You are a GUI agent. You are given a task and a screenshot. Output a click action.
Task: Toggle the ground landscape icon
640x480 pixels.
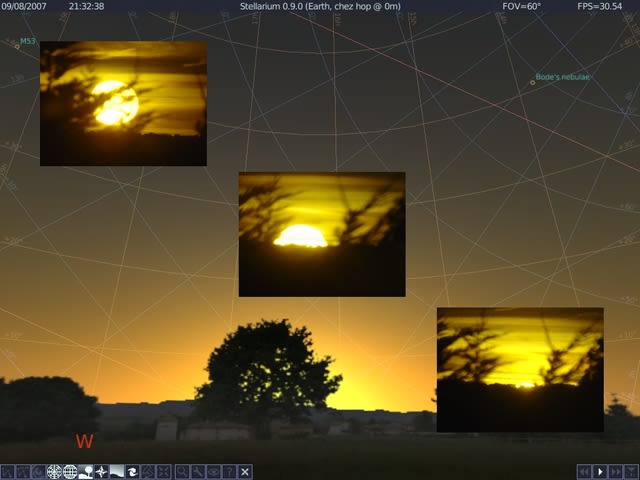click(x=86, y=471)
